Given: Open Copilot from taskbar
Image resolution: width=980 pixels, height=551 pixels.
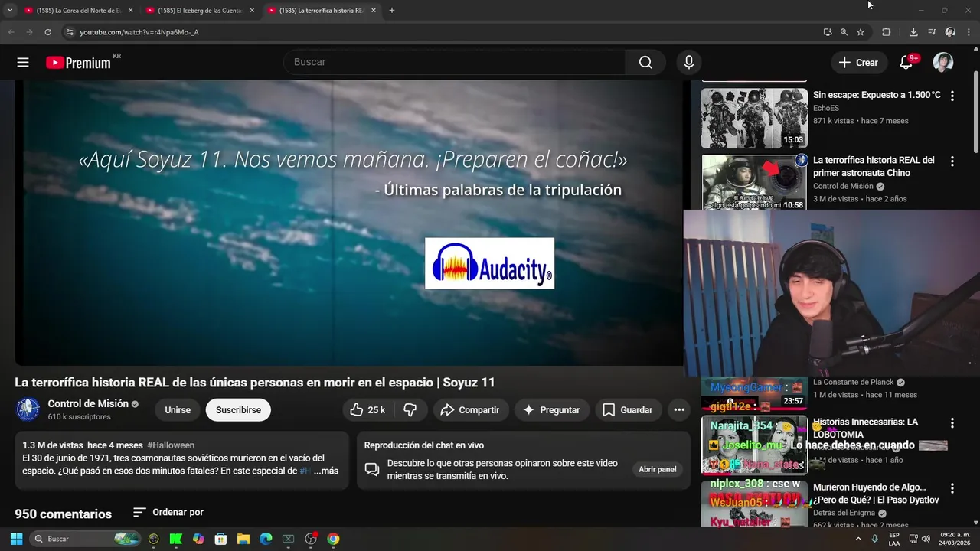Looking at the screenshot, I should [x=198, y=539].
